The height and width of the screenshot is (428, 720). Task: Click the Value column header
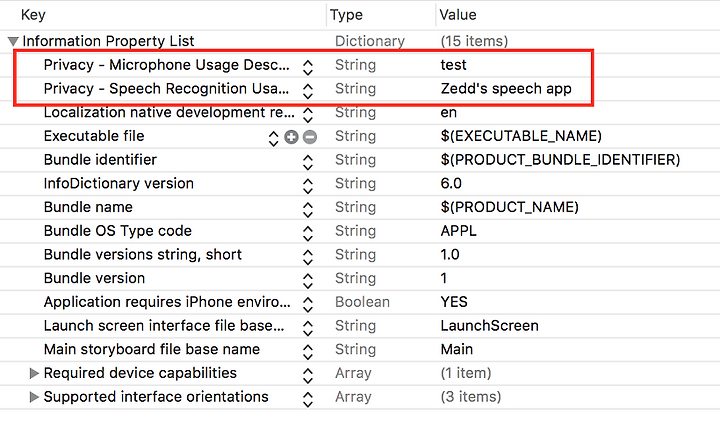click(458, 15)
